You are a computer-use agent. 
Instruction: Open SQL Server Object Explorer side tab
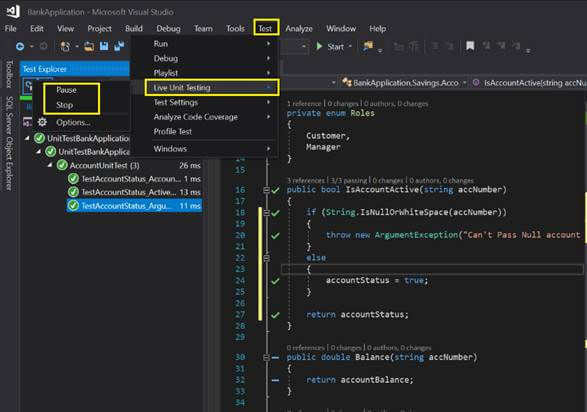[9, 143]
